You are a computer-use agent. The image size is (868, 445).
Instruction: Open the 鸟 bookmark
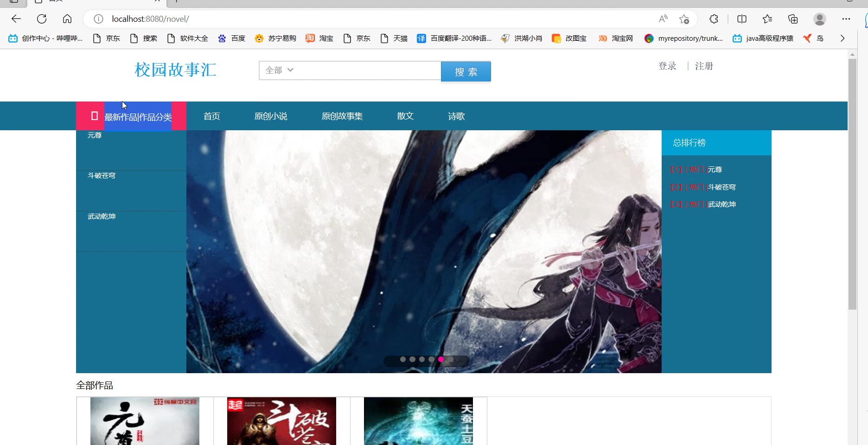point(813,38)
